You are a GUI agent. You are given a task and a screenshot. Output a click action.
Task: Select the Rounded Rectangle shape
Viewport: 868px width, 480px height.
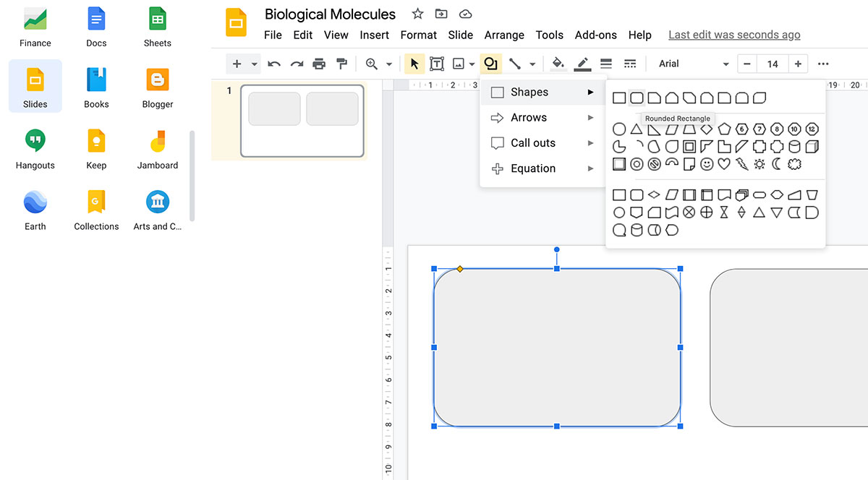tap(637, 98)
